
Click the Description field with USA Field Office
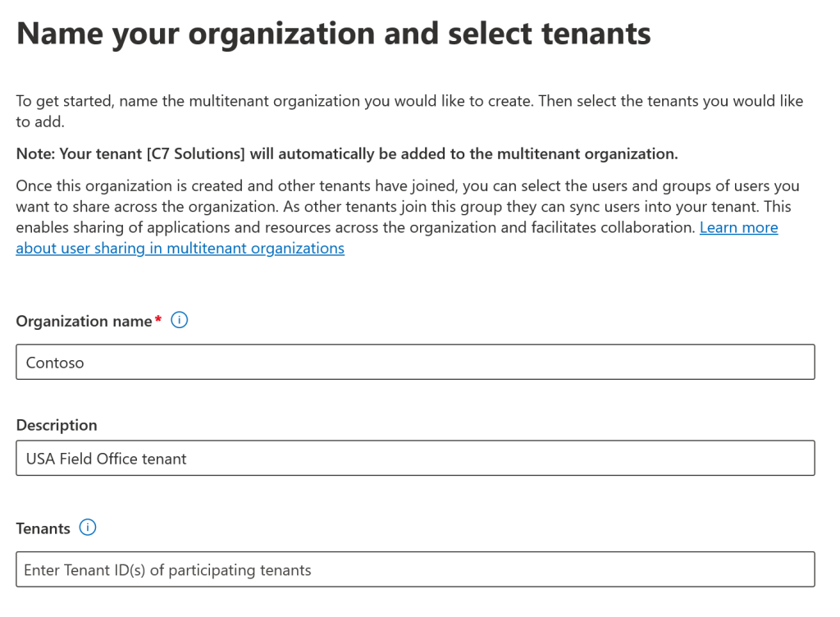pos(415,459)
